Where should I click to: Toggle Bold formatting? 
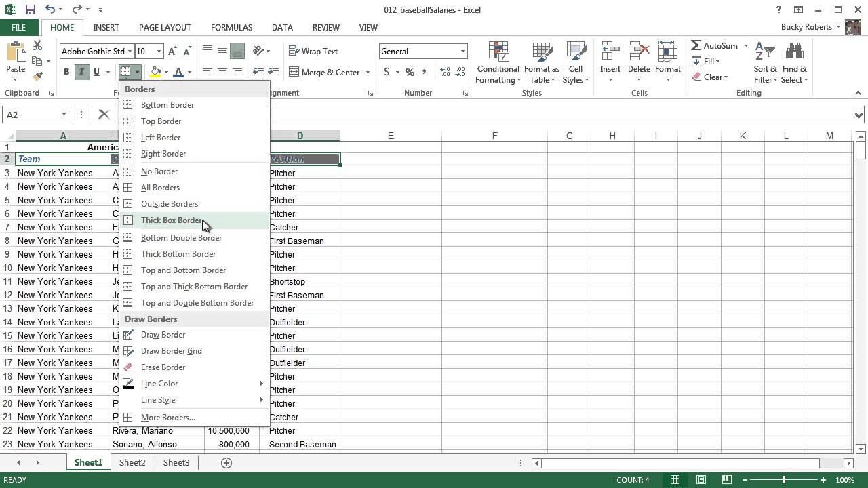66,72
